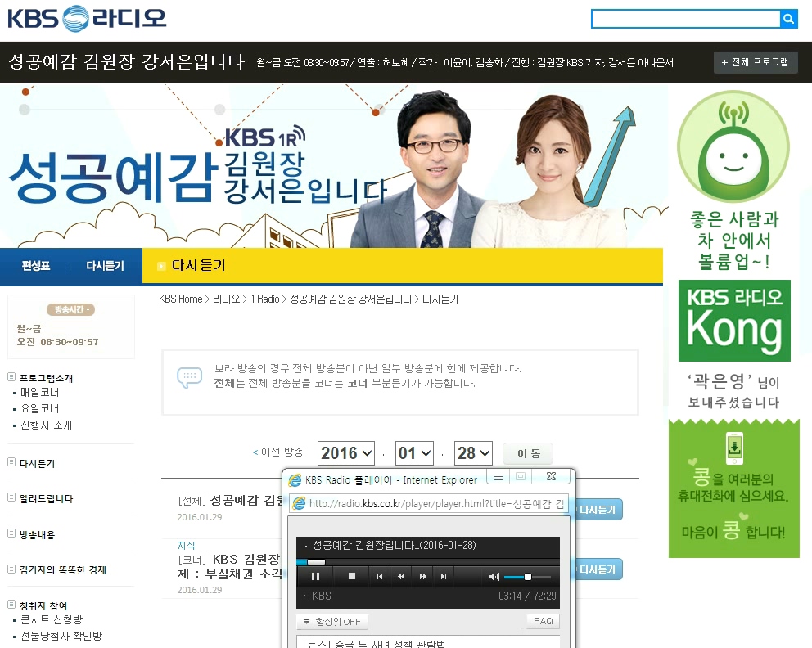The image size is (812, 648).
Task: Skip to next track in player
Action: point(444,576)
